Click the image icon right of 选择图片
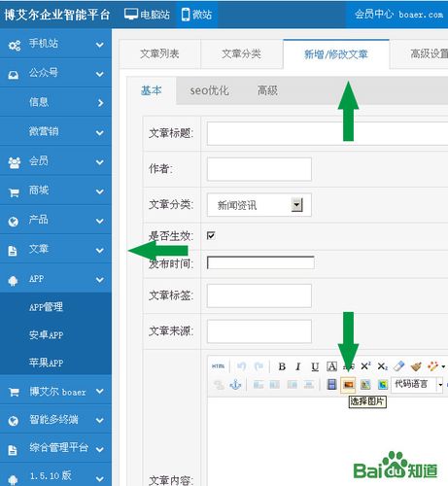Viewport: 448px width, 486px height. tap(365, 384)
